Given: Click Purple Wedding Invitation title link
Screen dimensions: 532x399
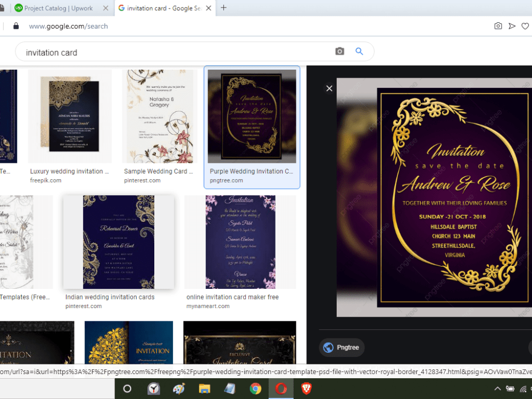Looking at the screenshot, I should coord(252,171).
